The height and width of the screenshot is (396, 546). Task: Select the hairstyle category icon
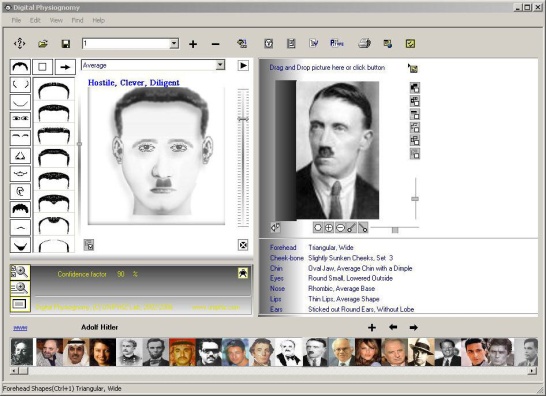tap(20, 209)
